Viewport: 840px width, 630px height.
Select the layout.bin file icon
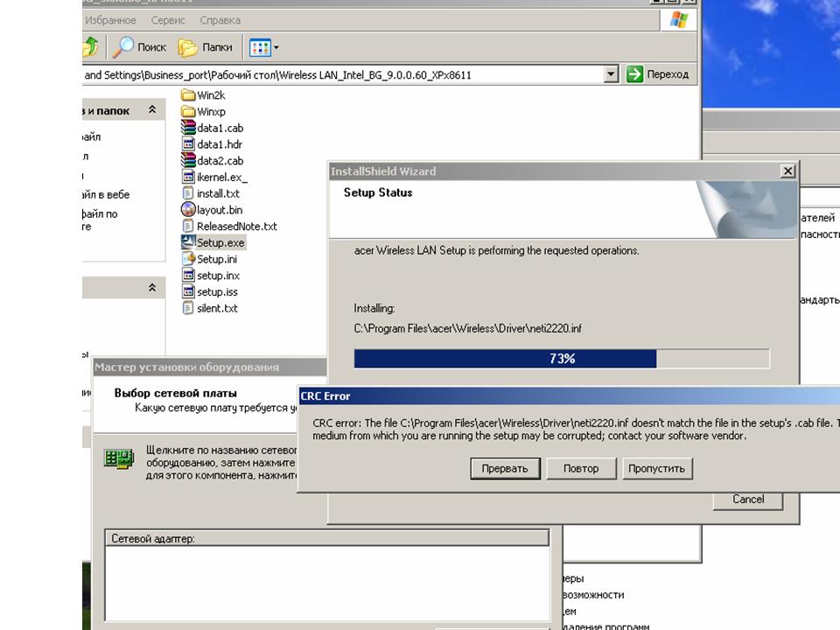(x=188, y=209)
